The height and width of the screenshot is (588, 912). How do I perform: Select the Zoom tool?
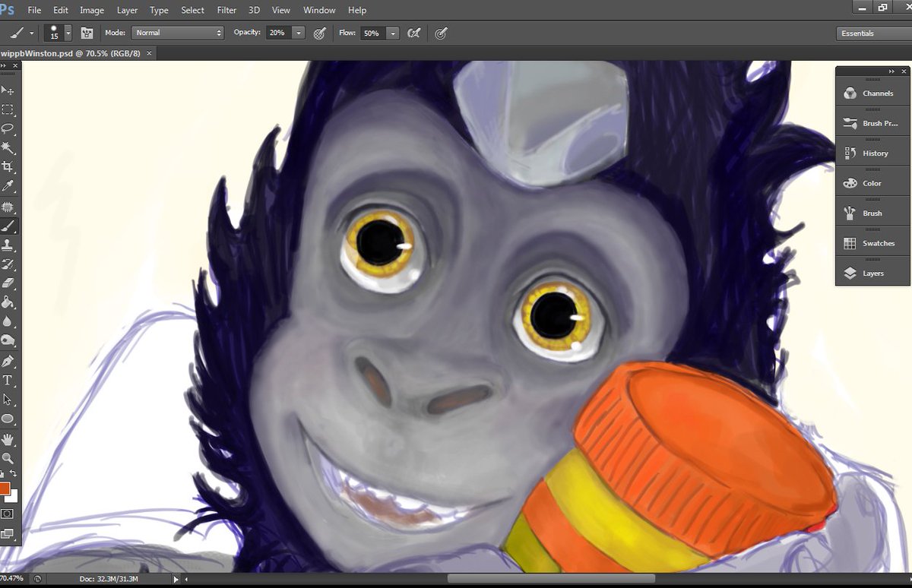point(8,458)
